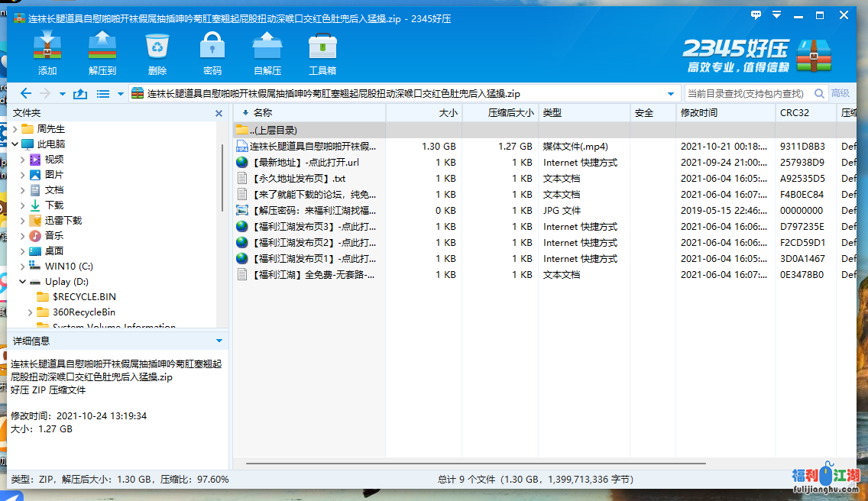Screen dimensions: 868x501
Task: Collapse the 详细信息 details panel arrow
Action: point(219,341)
